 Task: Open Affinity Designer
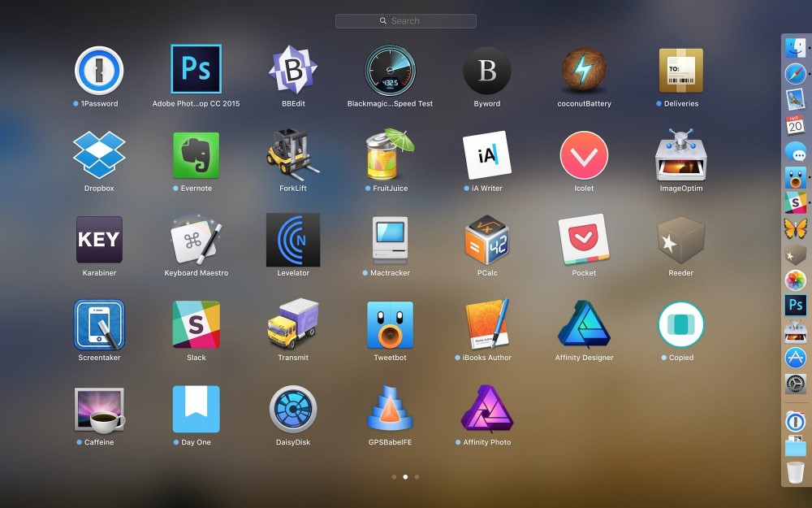(584, 324)
